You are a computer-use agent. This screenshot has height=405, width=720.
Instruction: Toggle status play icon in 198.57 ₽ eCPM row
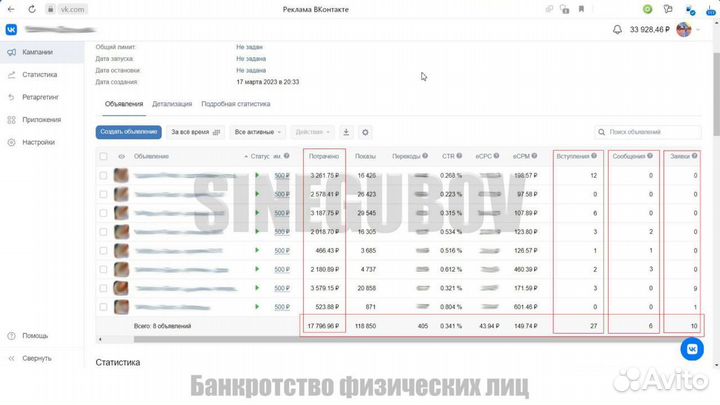257,175
